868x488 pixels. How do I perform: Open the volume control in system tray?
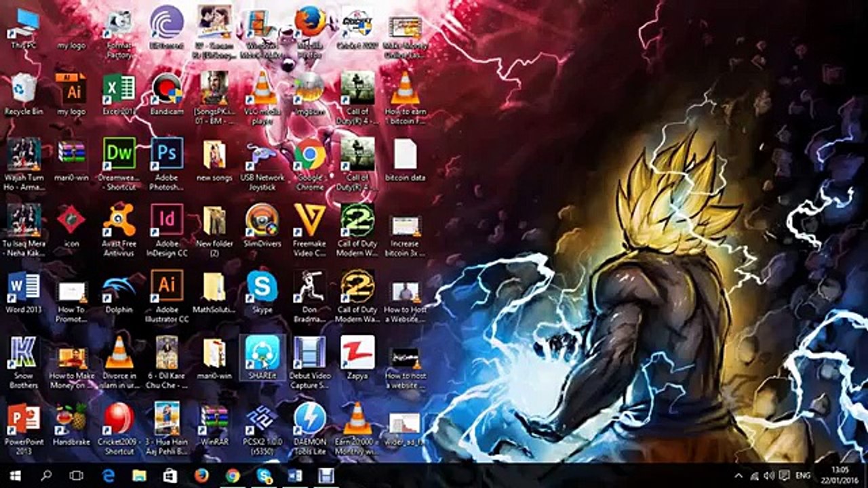[x=769, y=476]
